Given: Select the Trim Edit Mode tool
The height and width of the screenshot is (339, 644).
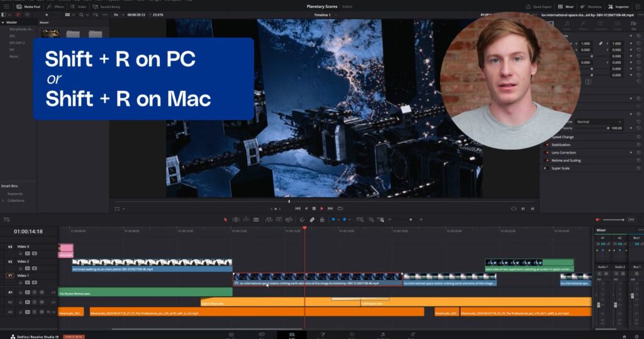Looking at the screenshot, I should point(236,220).
